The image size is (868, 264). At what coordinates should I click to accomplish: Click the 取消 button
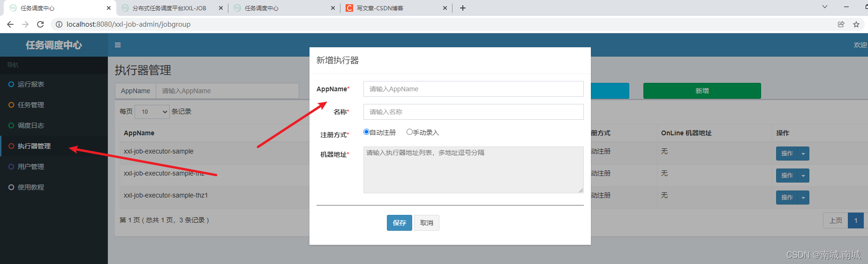[x=427, y=223]
